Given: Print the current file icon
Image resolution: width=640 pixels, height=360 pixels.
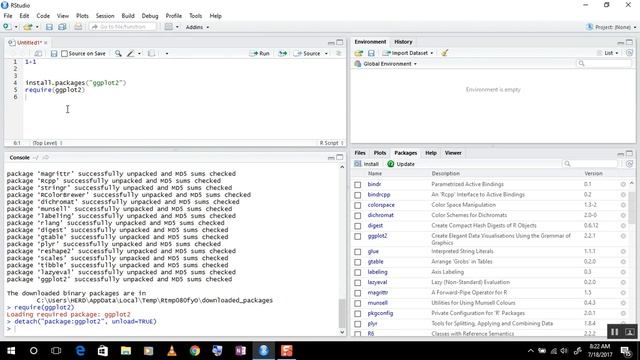Looking at the screenshot, I should pyautogui.click(x=78, y=27).
